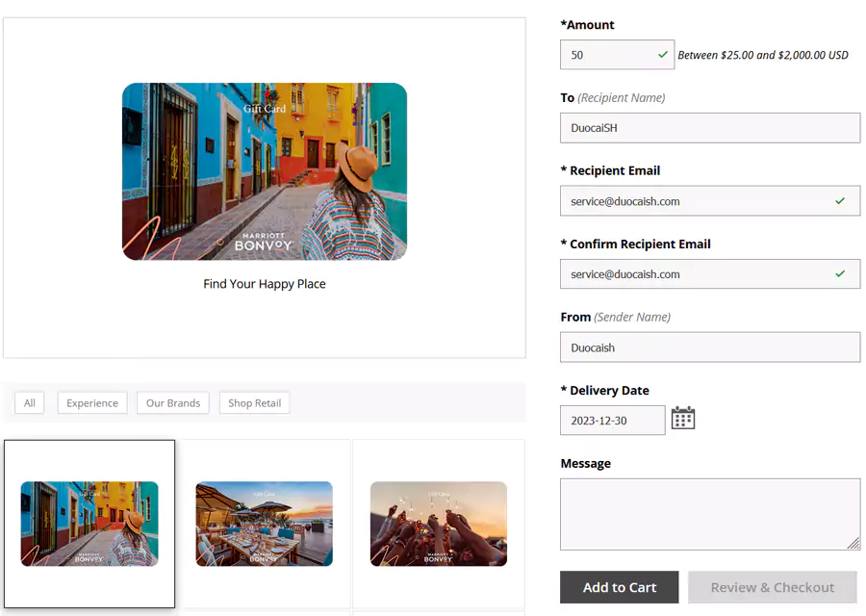Filter cards by Our Brands
The image size is (866, 616).
(173, 403)
